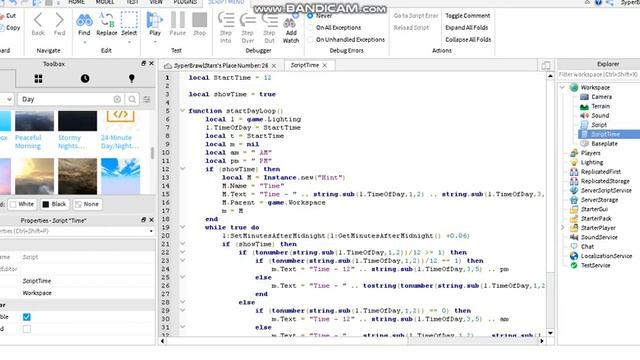
Task: Open the Toolbox marketplace grid icon
Action: (x=38, y=79)
